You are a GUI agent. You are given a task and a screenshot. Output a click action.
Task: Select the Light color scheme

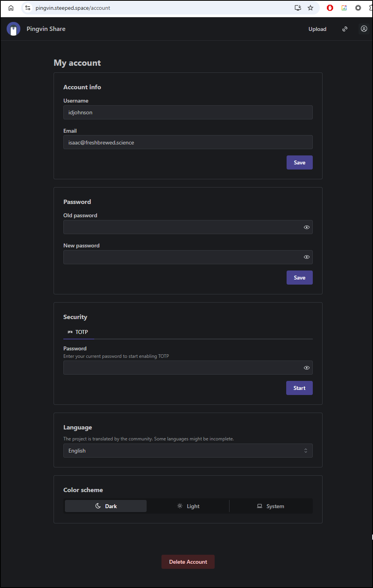tap(188, 506)
